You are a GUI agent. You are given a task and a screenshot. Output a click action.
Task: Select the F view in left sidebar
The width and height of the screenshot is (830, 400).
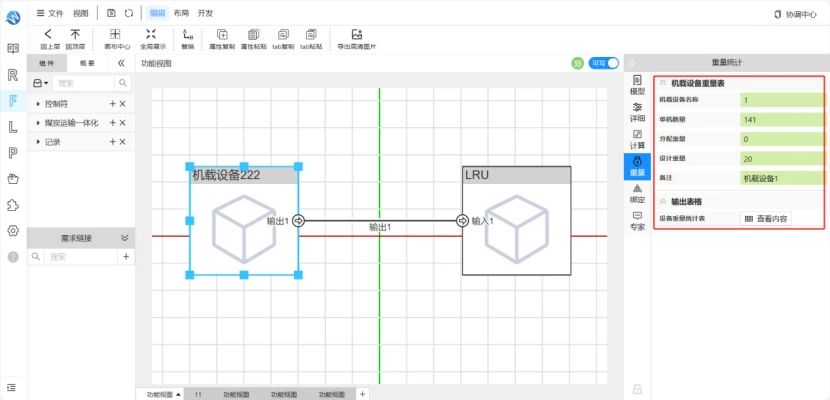[13, 100]
